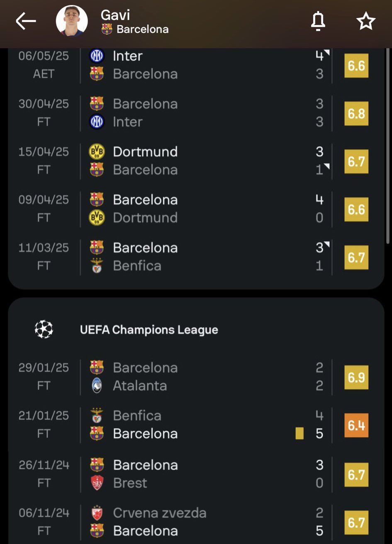The width and height of the screenshot is (392, 544).
Task: Open the 09/04/25 Barcelona vs Dortmund match
Action: (196, 209)
